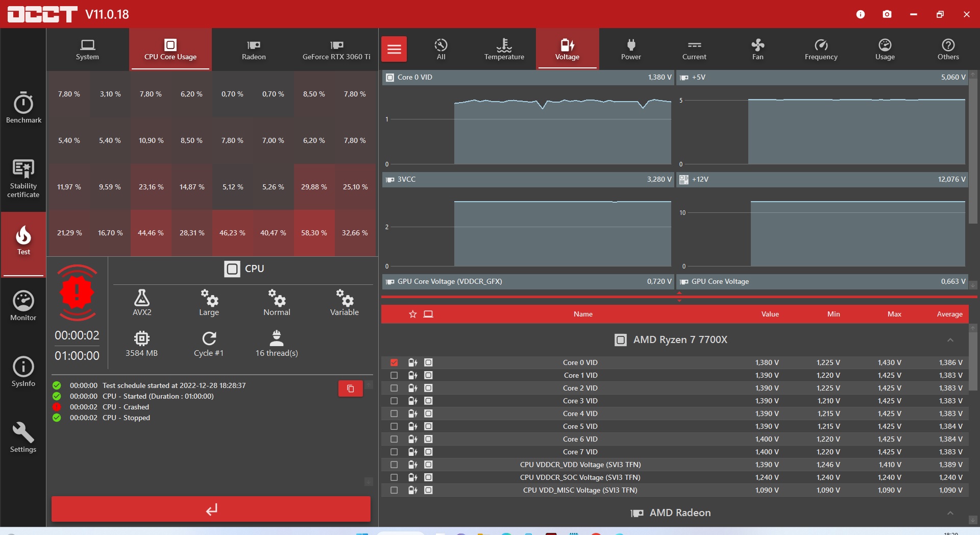Select the AVX2 instruction set icon
The image size is (980, 535).
click(x=142, y=297)
